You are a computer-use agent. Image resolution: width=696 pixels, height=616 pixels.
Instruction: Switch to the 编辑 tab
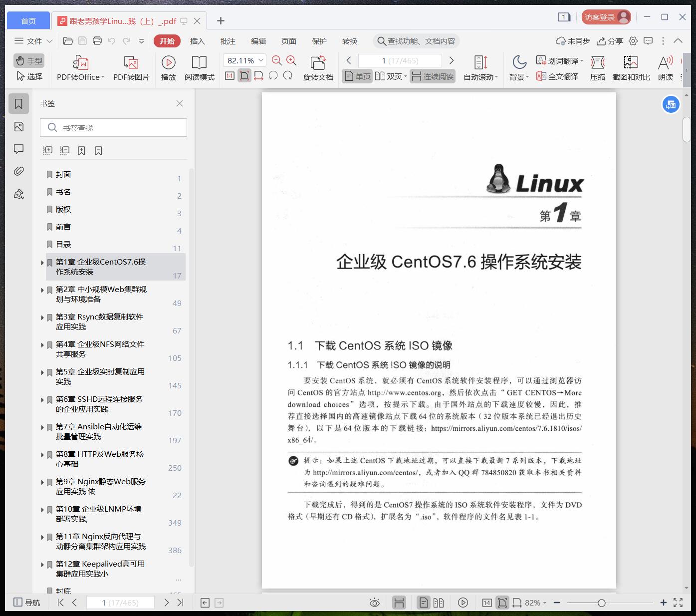pyautogui.click(x=258, y=41)
